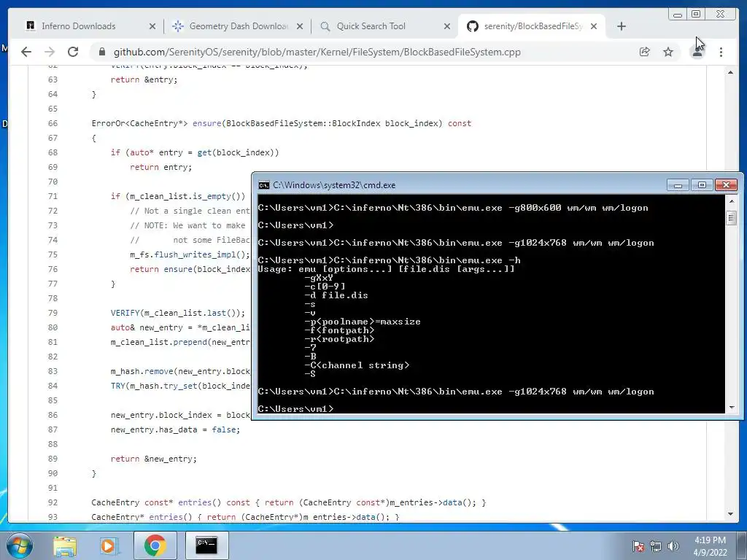Click the '-C<channel string>' option in cmd

coord(356,365)
